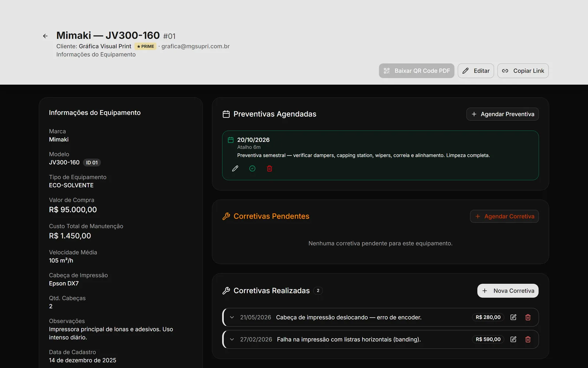Viewport: 588px width, 368px height.
Task: Click the calendar icon next to Preventivas Agendadas
Action: pyautogui.click(x=226, y=114)
